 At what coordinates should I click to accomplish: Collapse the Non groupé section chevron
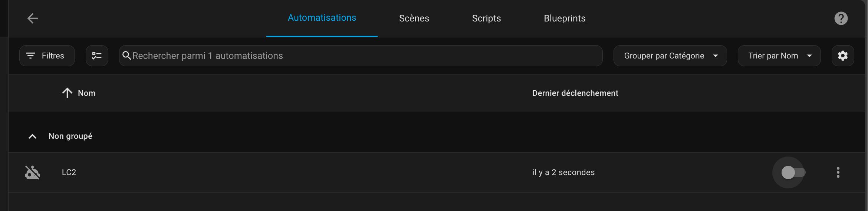click(32, 136)
